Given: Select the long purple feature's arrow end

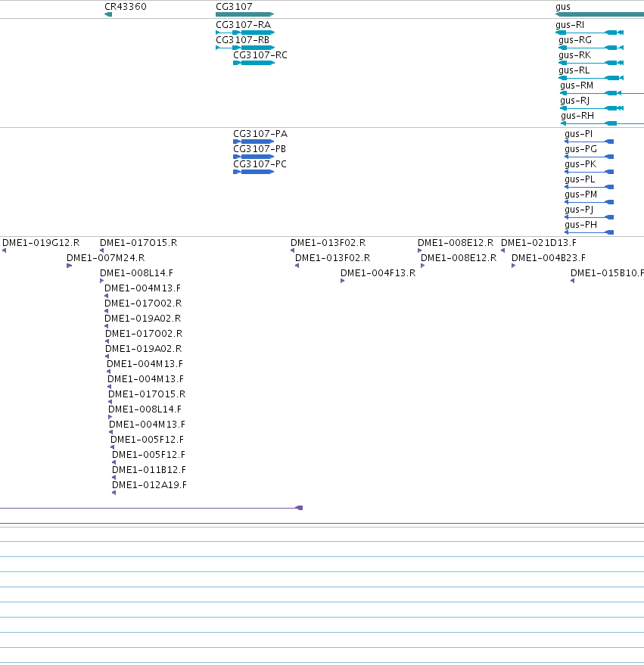Looking at the screenshot, I should (299, 508).
